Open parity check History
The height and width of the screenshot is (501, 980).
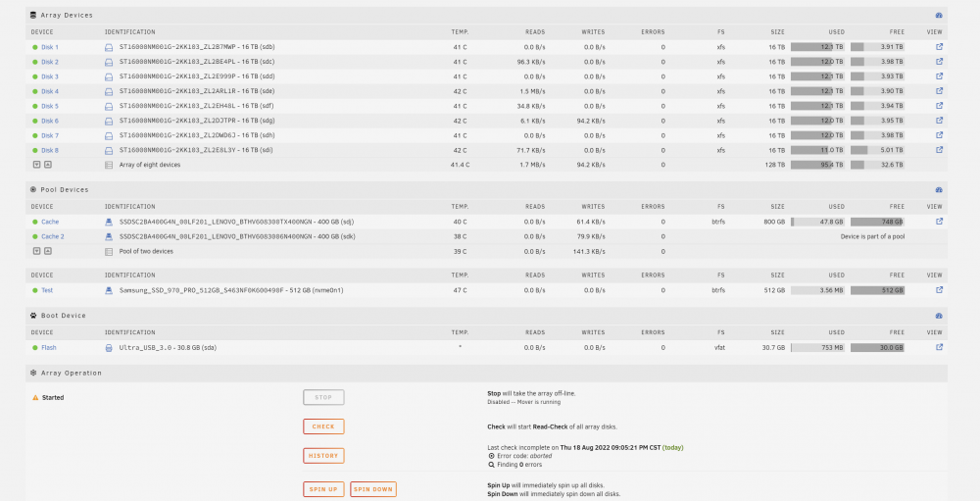(x=323, y=456)
